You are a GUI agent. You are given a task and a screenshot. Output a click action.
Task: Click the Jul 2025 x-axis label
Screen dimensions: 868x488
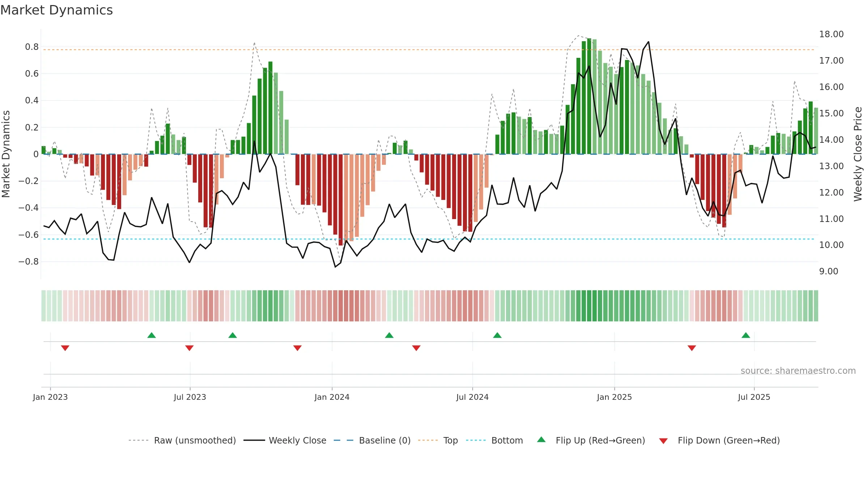(x=754, y=397)
